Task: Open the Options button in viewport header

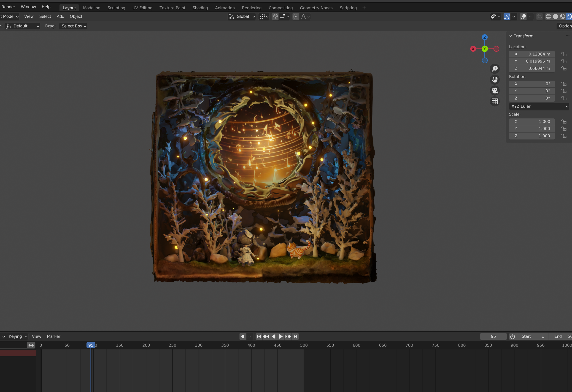Action: tap(564, 26)
